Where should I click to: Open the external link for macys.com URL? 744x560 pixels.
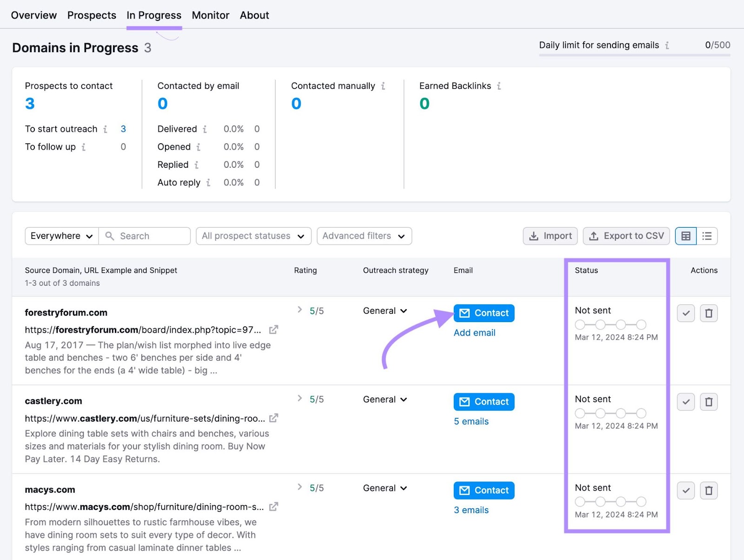[x=274, y=507]
